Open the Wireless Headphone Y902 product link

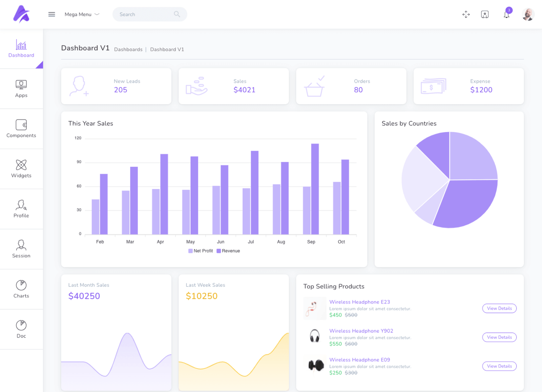(x=361, y=331)
